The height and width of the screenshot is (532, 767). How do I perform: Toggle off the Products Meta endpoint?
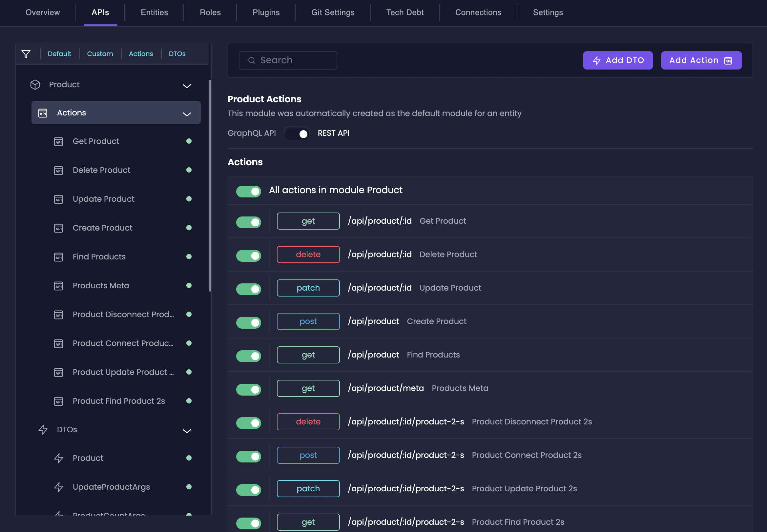point(249,389)
